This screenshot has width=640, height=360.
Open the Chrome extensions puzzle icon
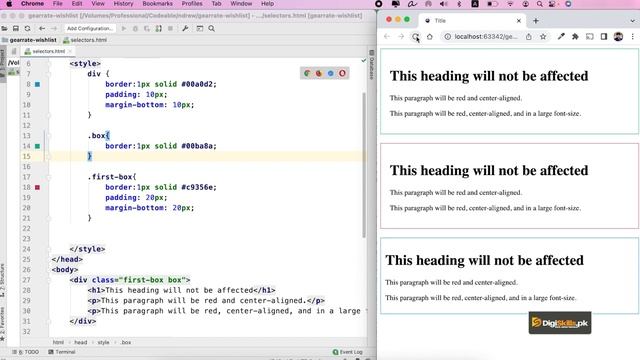(x=575, y=37)
